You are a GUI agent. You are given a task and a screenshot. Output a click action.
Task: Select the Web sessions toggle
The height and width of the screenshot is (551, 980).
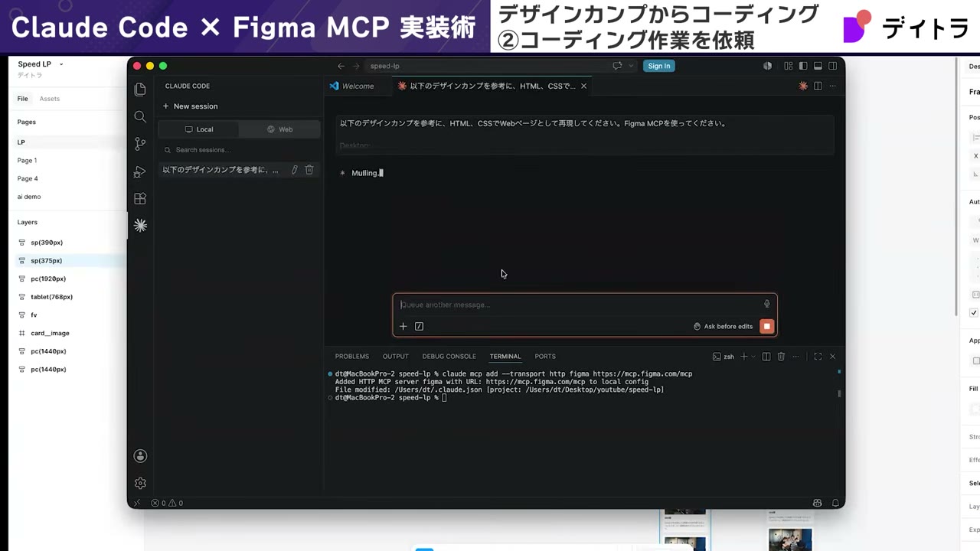tap(279, 129)
